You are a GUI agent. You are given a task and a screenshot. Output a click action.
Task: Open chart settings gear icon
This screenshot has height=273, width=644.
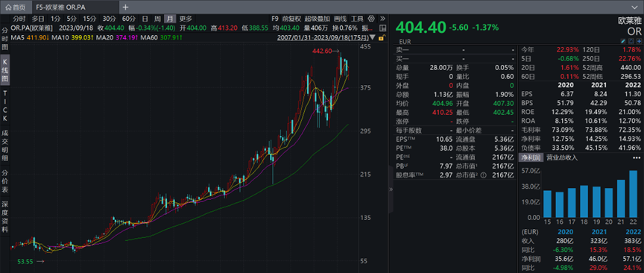point(371,19)
